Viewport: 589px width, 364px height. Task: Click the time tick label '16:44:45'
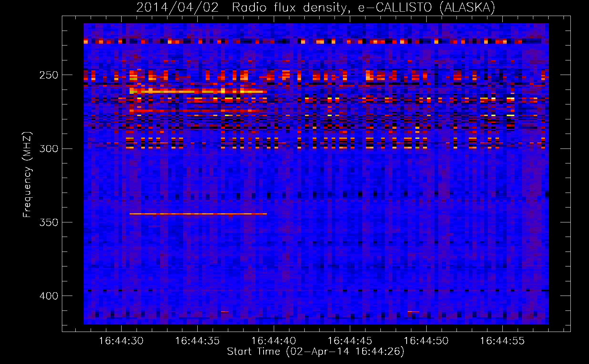(x=350, y=341)
